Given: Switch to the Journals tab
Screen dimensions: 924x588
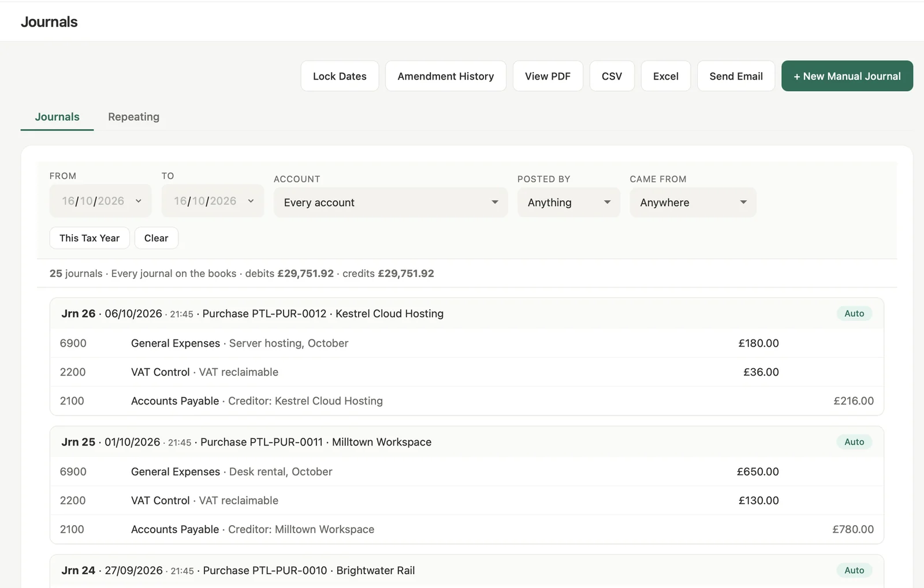Looking at the screenshot, I should (57, 117).
